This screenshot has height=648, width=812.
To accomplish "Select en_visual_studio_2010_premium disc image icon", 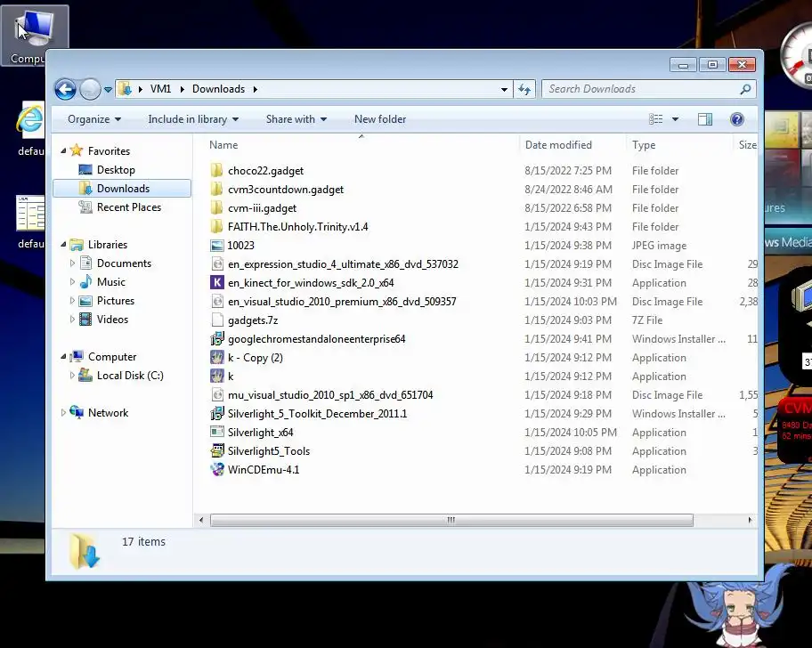I will (x=217, y=301).
